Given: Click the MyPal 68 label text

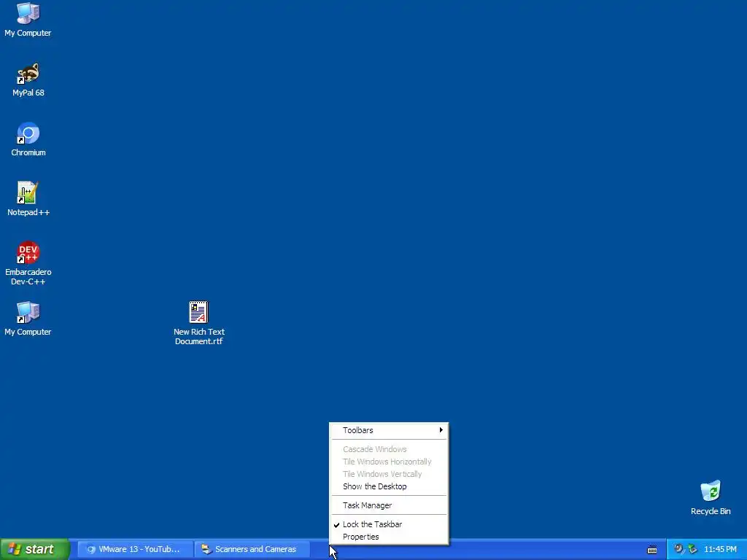Looking at the screenshot, I should point(28,93).
